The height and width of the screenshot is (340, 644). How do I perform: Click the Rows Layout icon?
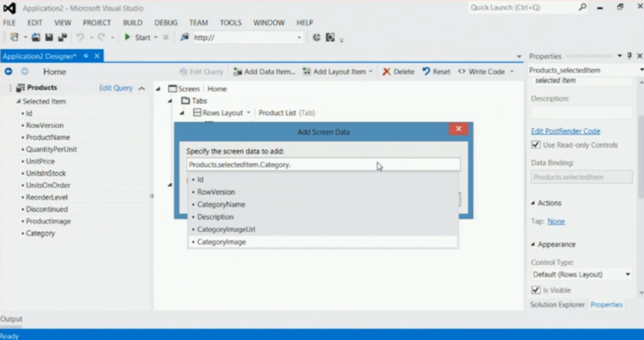[x=198, y=113]
